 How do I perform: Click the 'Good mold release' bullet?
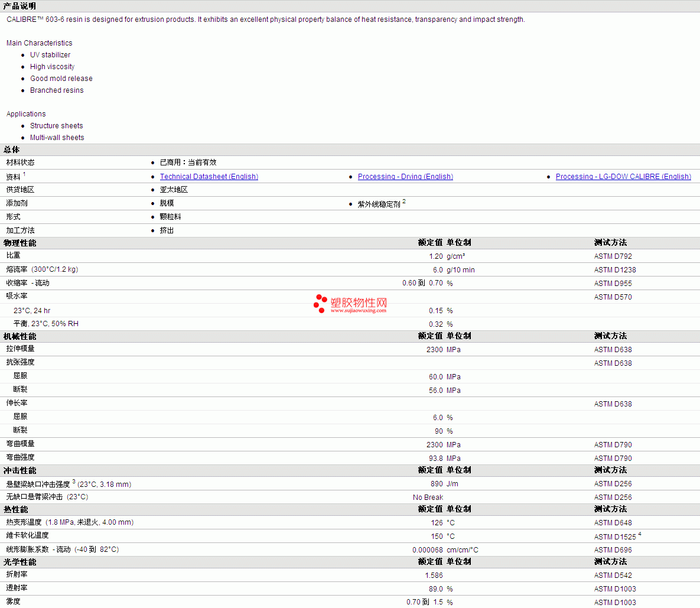[x=61, y=79]
